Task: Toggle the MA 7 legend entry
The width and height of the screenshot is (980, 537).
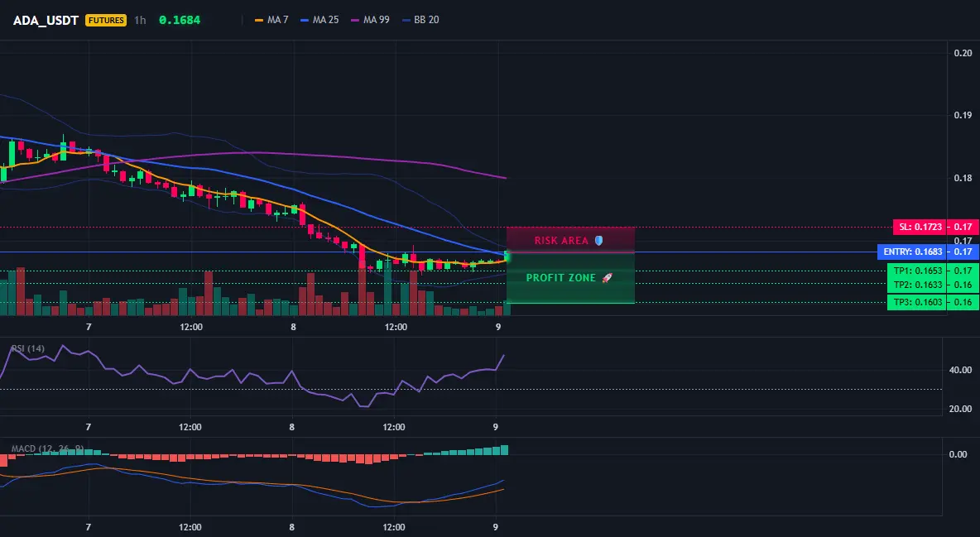Action: pos(271,20)
